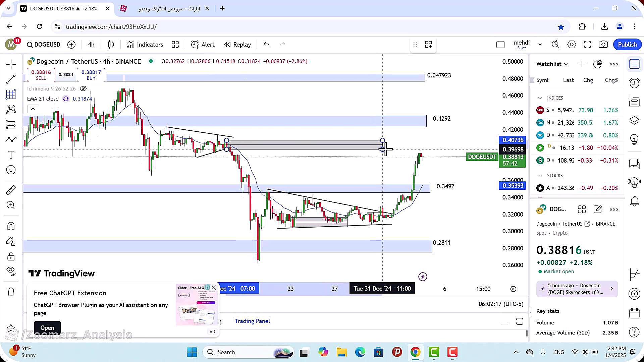The height and width of the screenshot is (362, 644).
Task: Open the Dogecoin Skyrockets news item
Action: pyautogui.click(x=577, y=289)
